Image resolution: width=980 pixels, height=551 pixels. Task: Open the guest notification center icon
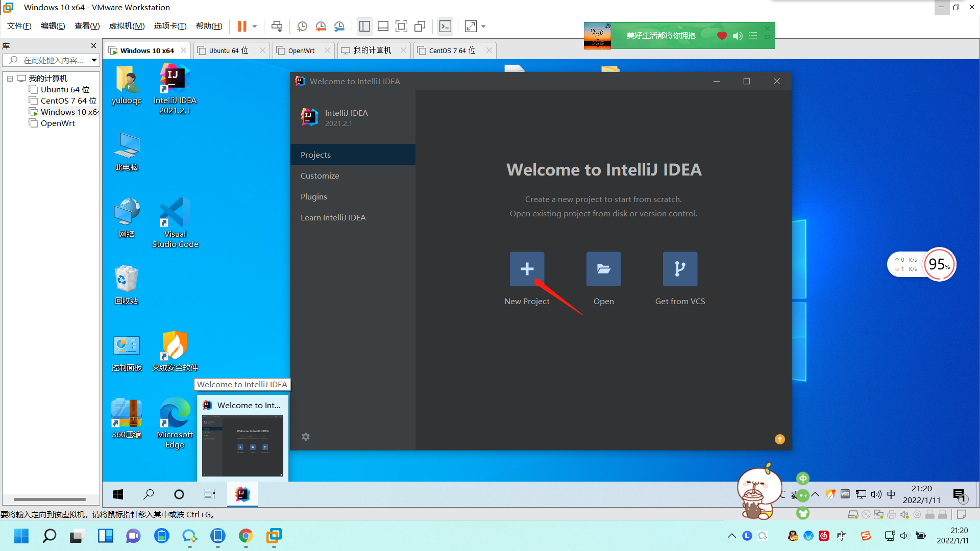click(960, 494)
